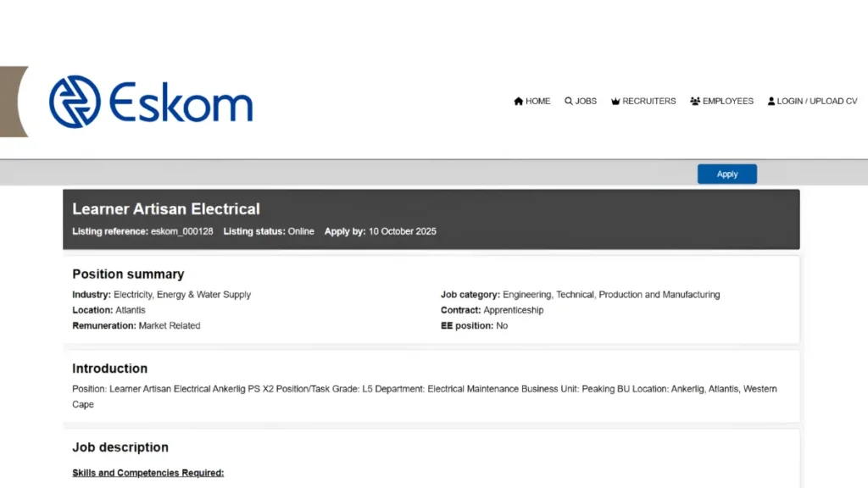This screenshot has height=488, width=868.
Task: Open the RECRUITERS page
Action: pos(648,102)
